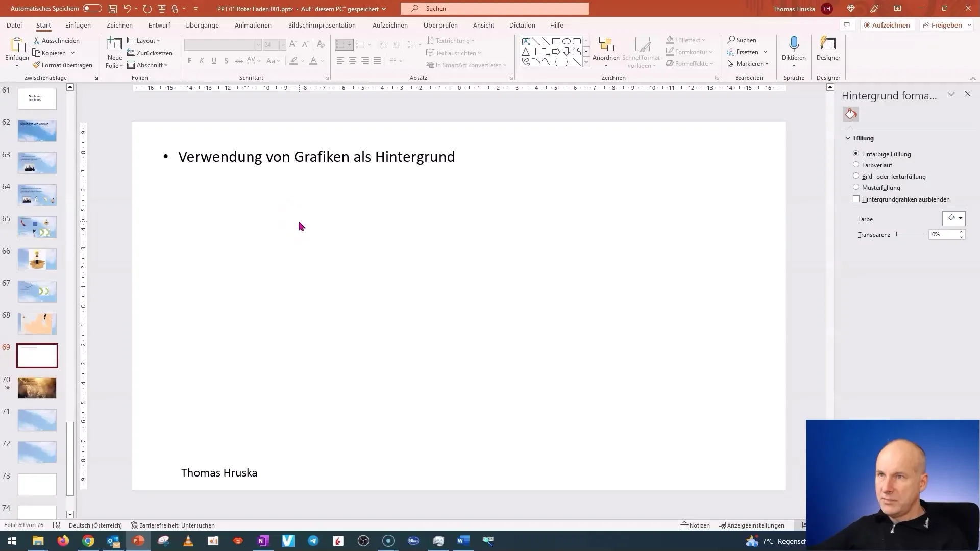
Task: Click Farbverlauf radio button option
Action: (x=856, y=165)
